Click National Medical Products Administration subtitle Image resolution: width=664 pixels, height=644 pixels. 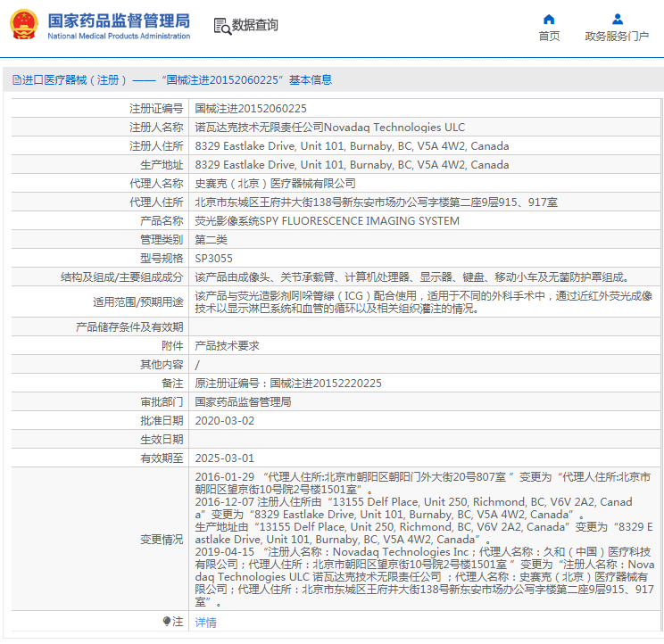pos(119,37)
